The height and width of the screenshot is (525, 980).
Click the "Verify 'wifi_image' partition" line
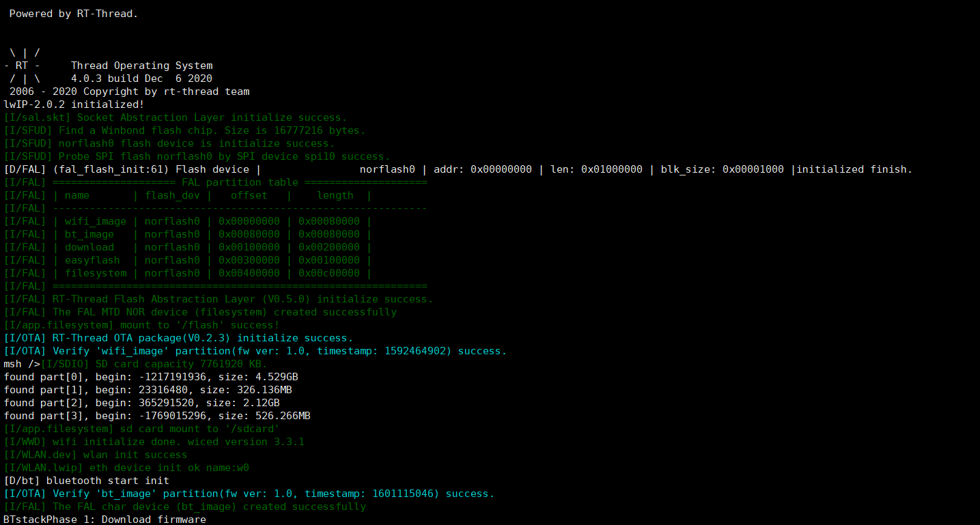click(x=255, y=351)
